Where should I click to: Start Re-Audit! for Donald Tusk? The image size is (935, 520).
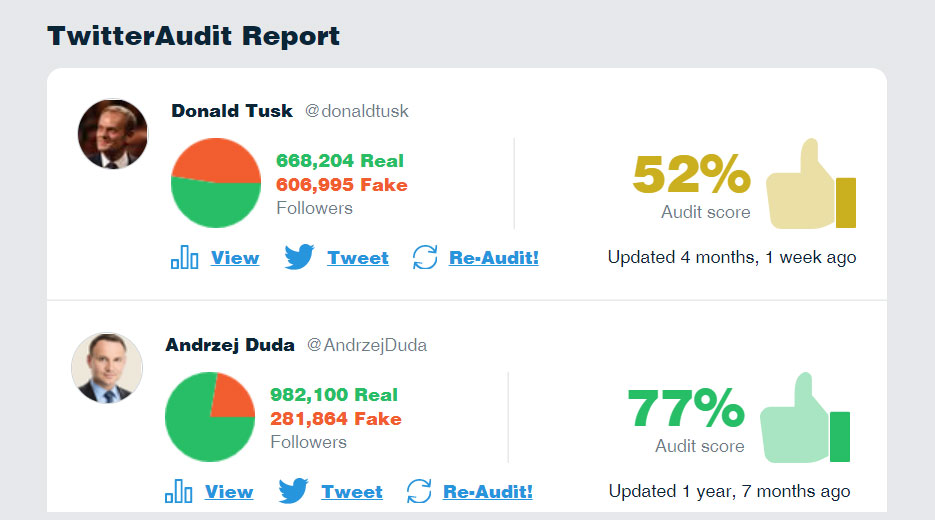coord(494,258)
